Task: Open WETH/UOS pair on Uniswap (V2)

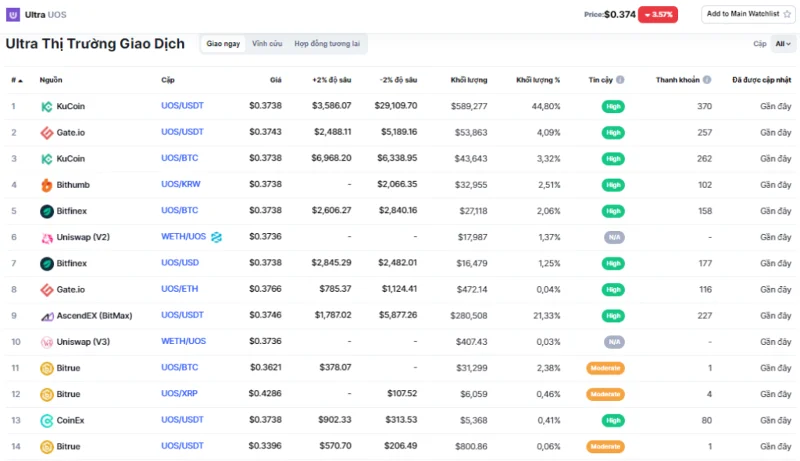Action: [x=184, y=237]
